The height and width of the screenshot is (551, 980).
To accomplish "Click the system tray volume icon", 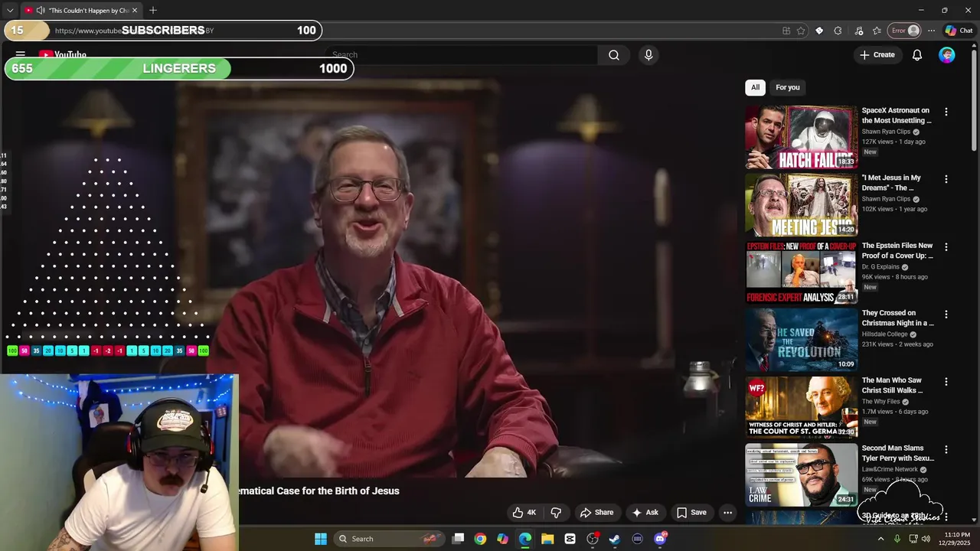I will pos(926,539).
